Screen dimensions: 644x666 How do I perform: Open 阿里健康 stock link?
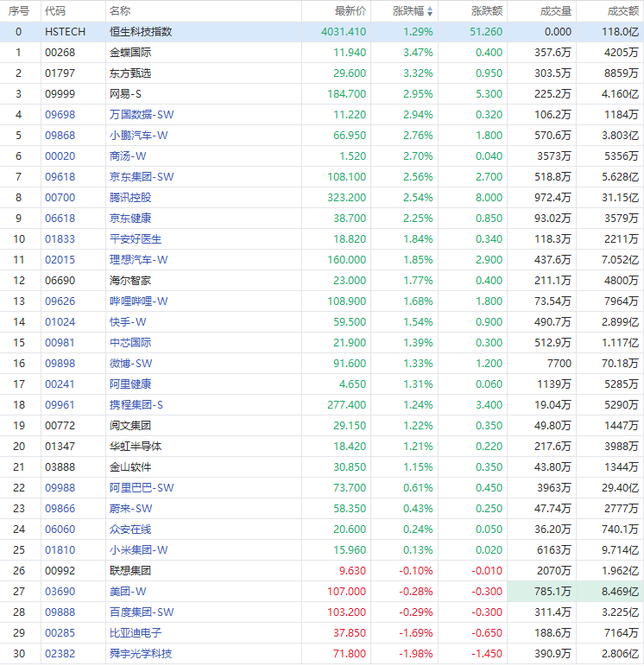pyautogui.click(x=130, y=384)
